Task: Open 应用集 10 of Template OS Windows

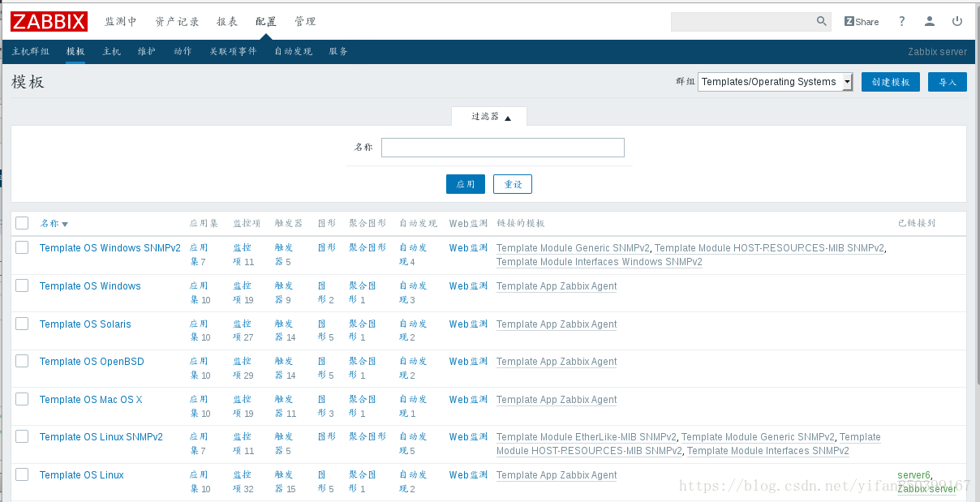Action: pos(200,293)
